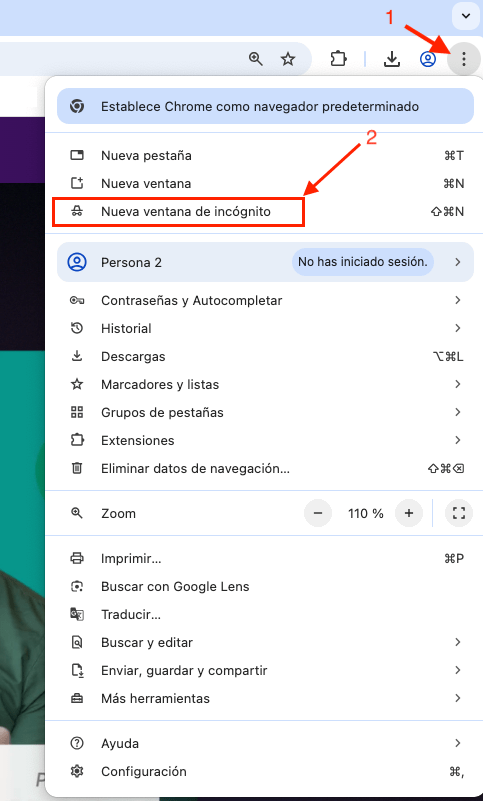This screenshot has height=801, width=483.
Task: Click the zoom magnifier icon in address bar
Action: point(256,59)
